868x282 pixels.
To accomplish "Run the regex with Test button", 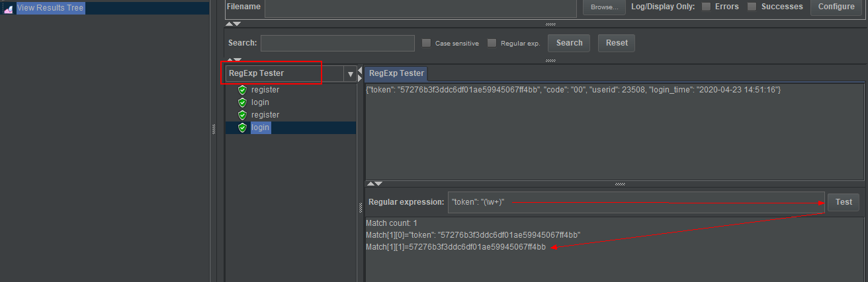I will coord(844,202).
